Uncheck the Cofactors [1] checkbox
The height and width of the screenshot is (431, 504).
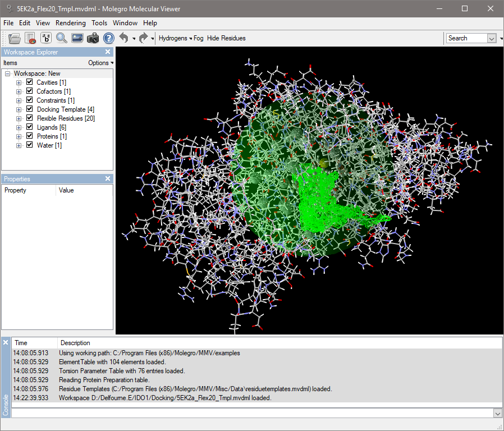(x=30, y=91)
